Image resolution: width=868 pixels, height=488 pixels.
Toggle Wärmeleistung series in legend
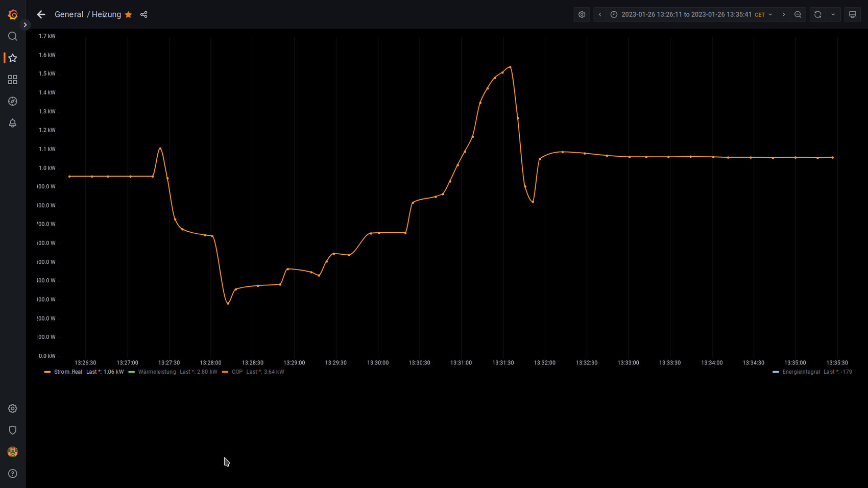pos(157,372)
